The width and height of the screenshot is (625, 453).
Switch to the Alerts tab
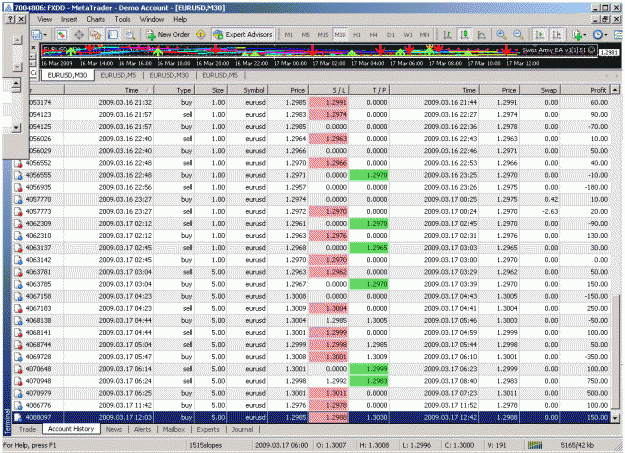point(142,429)
